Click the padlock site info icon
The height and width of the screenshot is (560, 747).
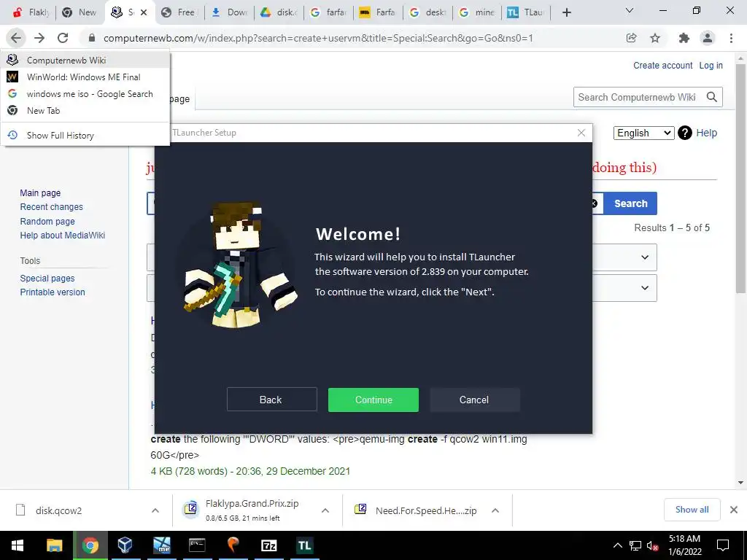tap(92, 38)
